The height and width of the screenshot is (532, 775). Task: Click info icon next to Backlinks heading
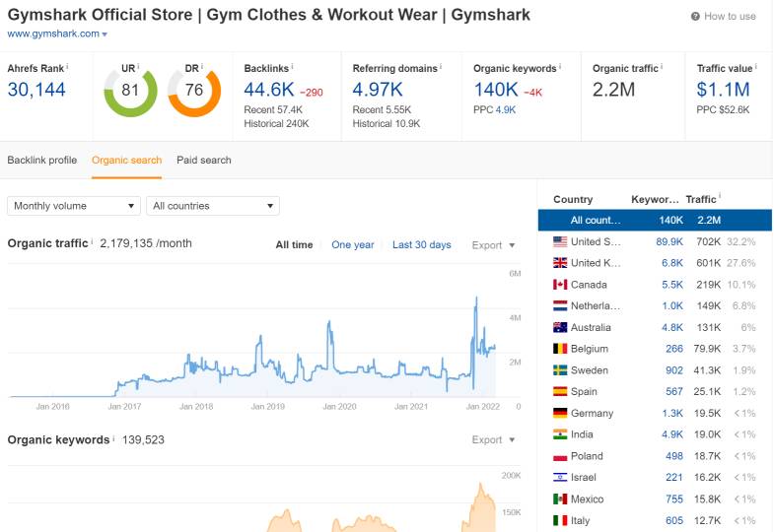292,66
